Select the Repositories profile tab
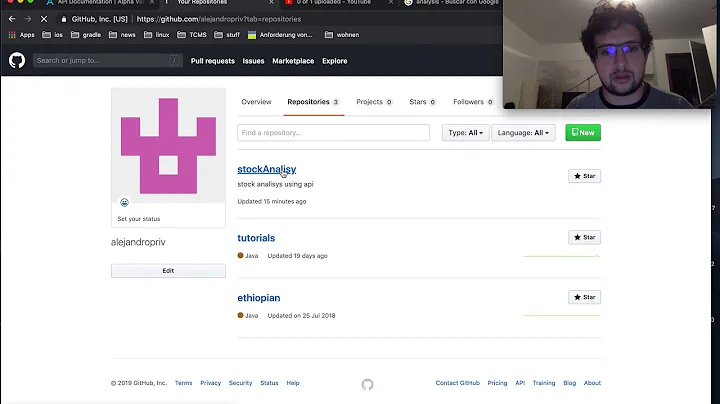Screen dimensions: 720x404 314,102
